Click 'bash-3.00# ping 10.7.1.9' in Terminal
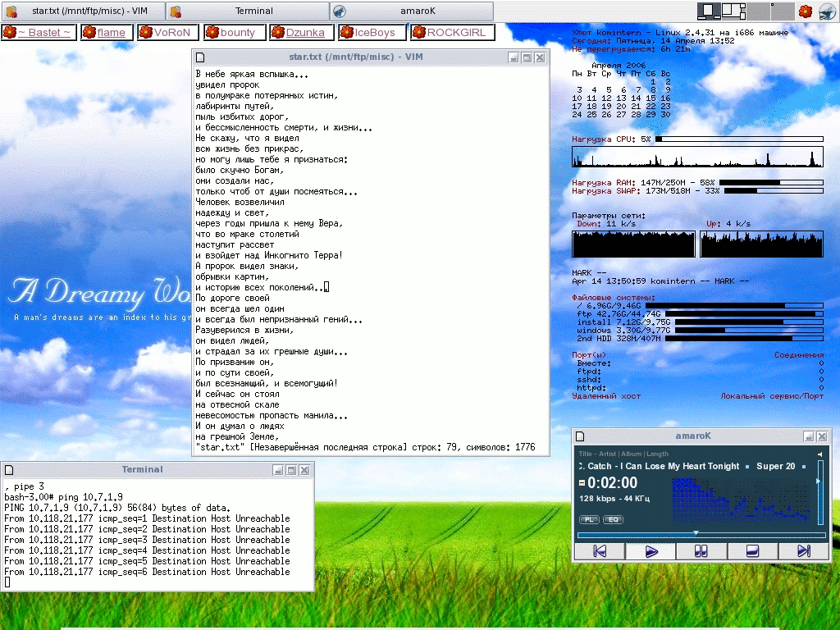 tap(63, 498)
